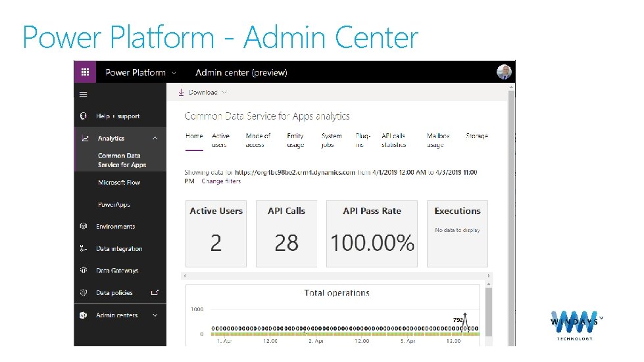This screenshot has height=362, width=644.
Task: Open the API calls statistics tab
Action: [x=393, y=140]
